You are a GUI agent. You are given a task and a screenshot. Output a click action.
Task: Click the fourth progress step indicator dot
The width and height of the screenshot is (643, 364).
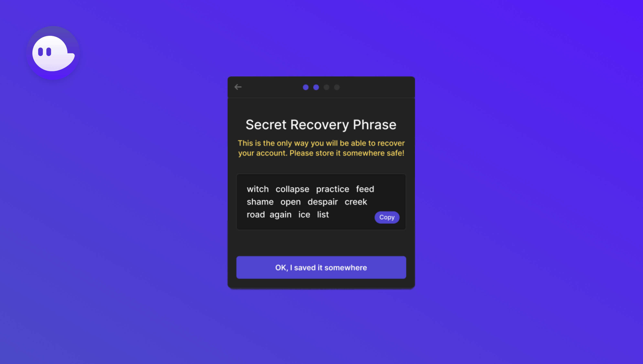pos(337,87)
